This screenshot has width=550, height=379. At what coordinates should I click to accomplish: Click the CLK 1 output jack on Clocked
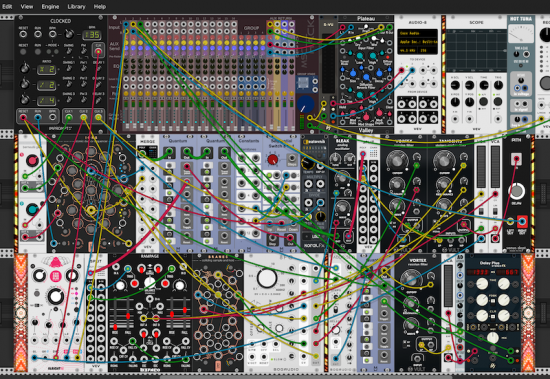click(69, 117)
